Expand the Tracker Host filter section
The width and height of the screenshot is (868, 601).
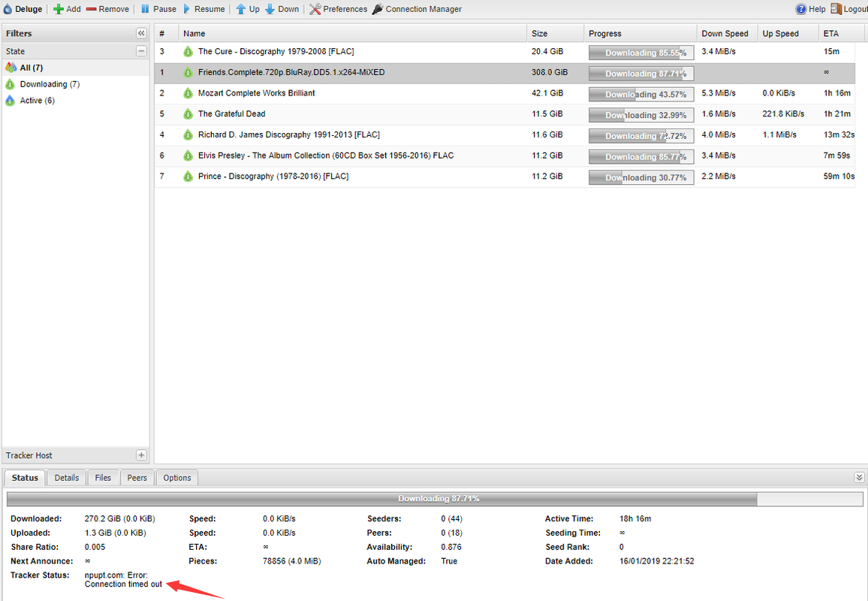pyautogui.click(x=141, y=455)
